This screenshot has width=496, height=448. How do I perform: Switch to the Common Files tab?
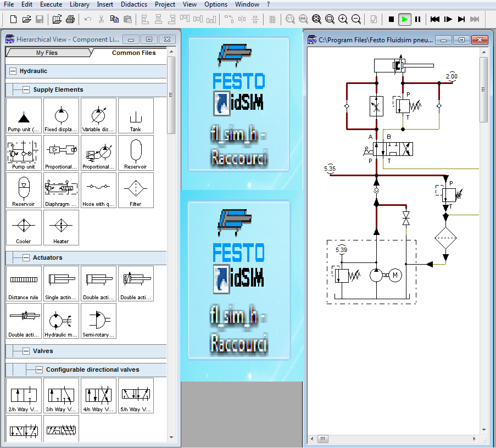tap(133, 53)
